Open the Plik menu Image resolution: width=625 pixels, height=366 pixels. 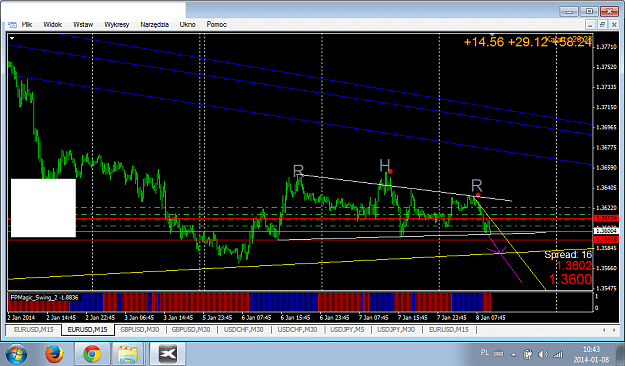pos(27,25)
